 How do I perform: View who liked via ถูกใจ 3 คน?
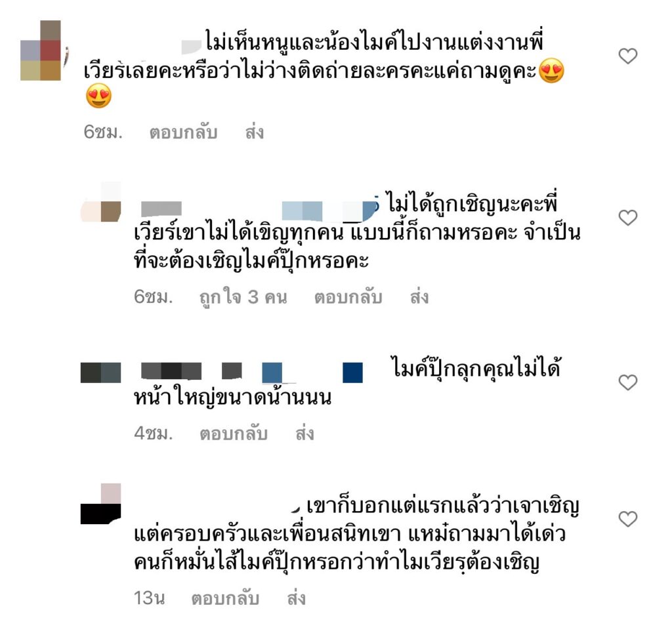(243, 297)
